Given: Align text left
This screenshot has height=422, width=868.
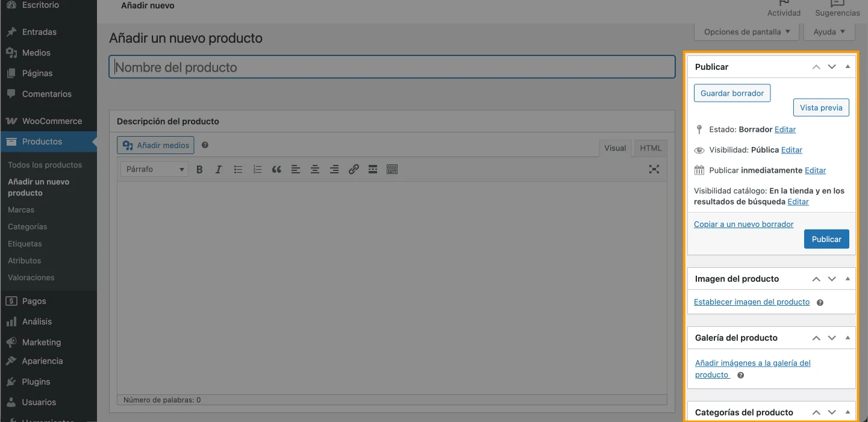Looking at the screenshot, I should pyautogui.click(x=296, y=170).
